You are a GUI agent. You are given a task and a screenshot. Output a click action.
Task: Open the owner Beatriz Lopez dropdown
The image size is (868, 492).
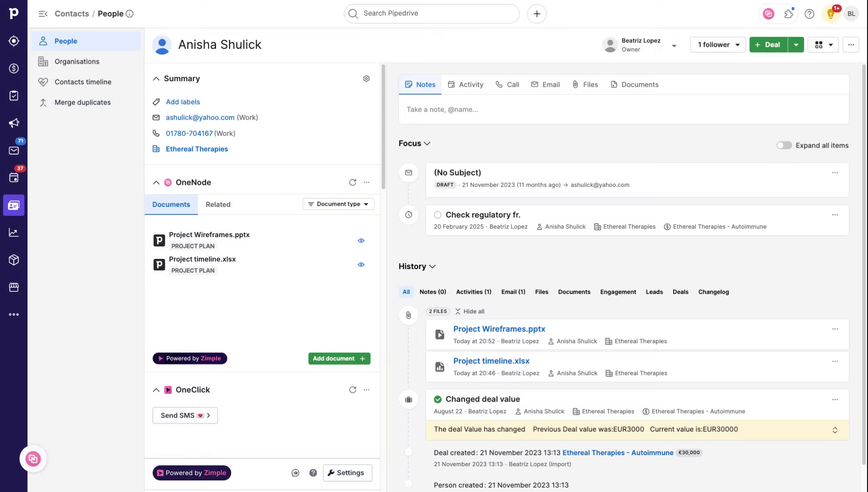tap(674, 45)
